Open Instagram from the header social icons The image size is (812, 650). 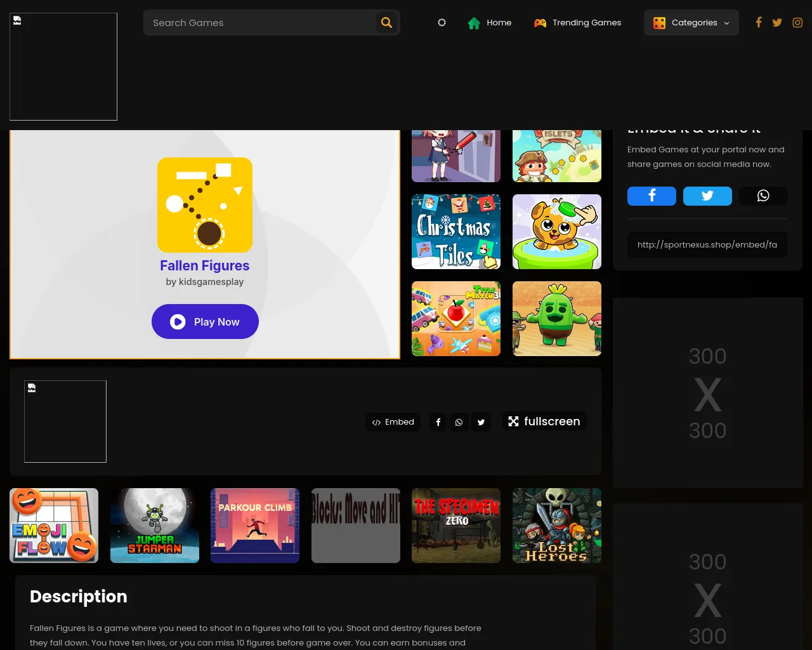[797, 22]
